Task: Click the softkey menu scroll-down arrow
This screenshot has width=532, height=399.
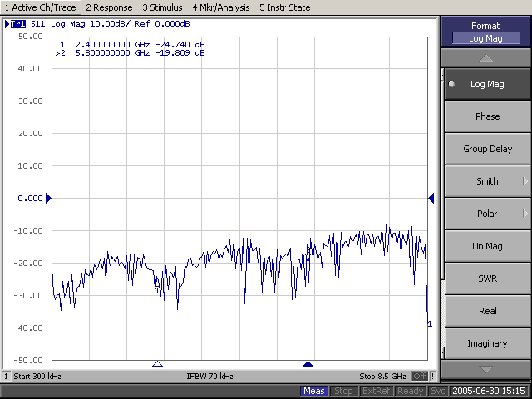Action: click(x=485, y=369)
